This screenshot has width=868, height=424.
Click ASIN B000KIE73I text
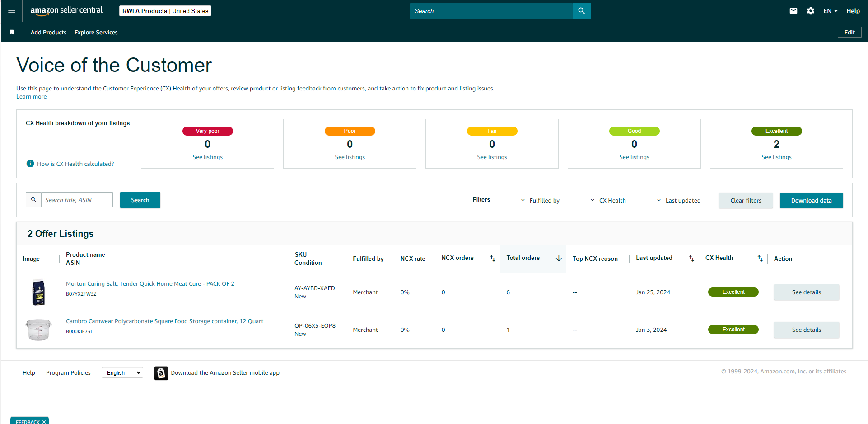pyautogui.click(x=79, y=331)
